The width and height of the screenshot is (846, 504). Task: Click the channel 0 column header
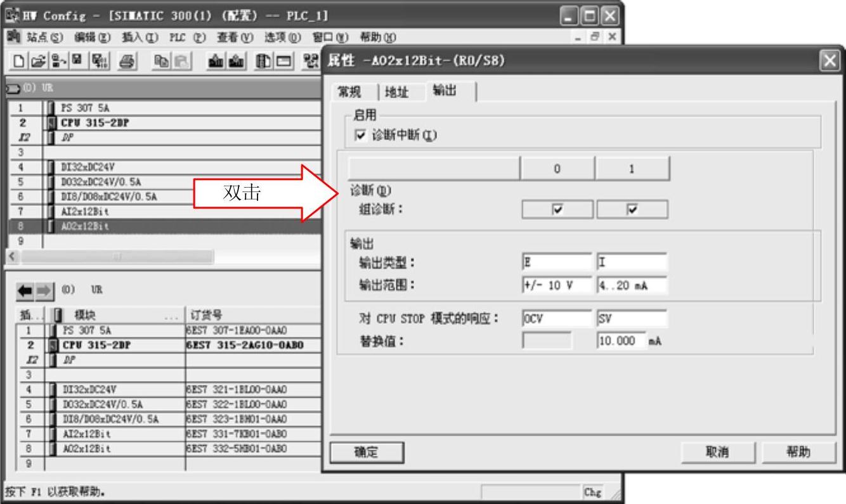pos(556,169)
